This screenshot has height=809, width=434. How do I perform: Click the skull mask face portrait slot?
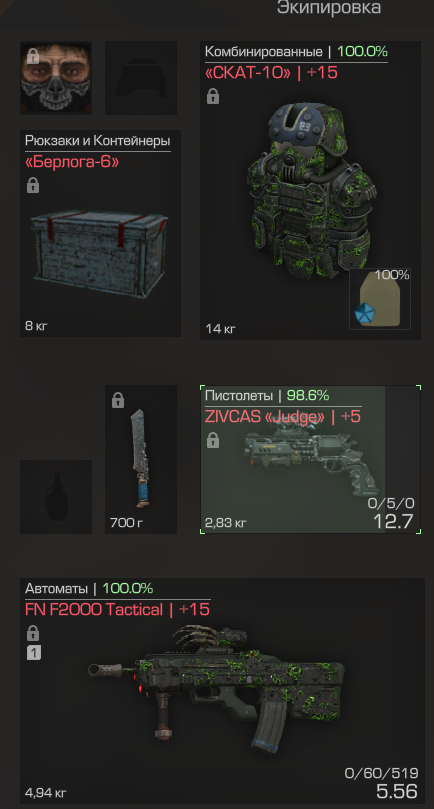tap(56, 78)
